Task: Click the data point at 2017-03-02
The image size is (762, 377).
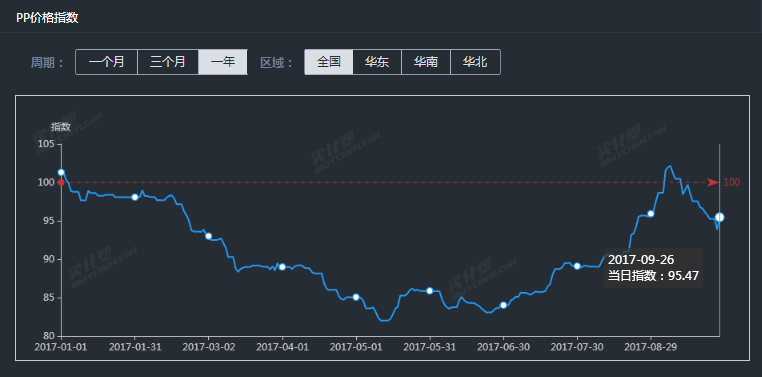Action: (x=208, y=236)
